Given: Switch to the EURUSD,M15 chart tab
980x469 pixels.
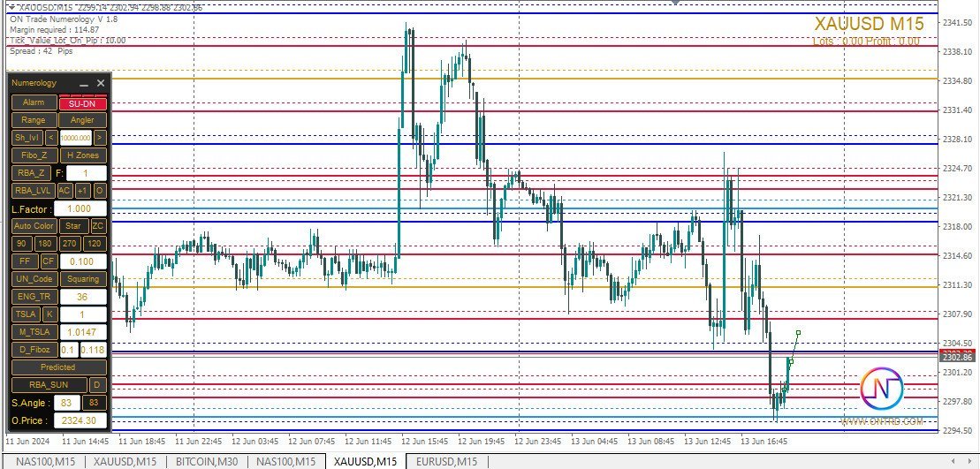Looking at the screenshot, I should click(x=447, y=462).
